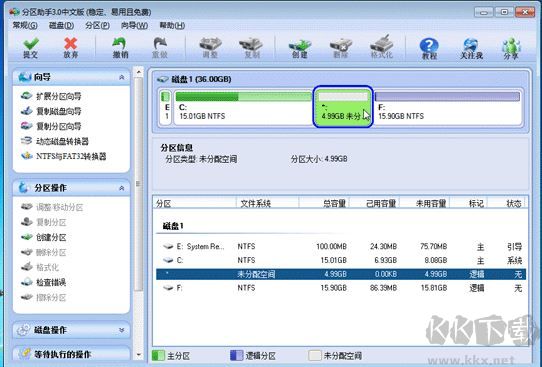Open the 向导(W) menu

pyautogui.click(x=134, y=25)
